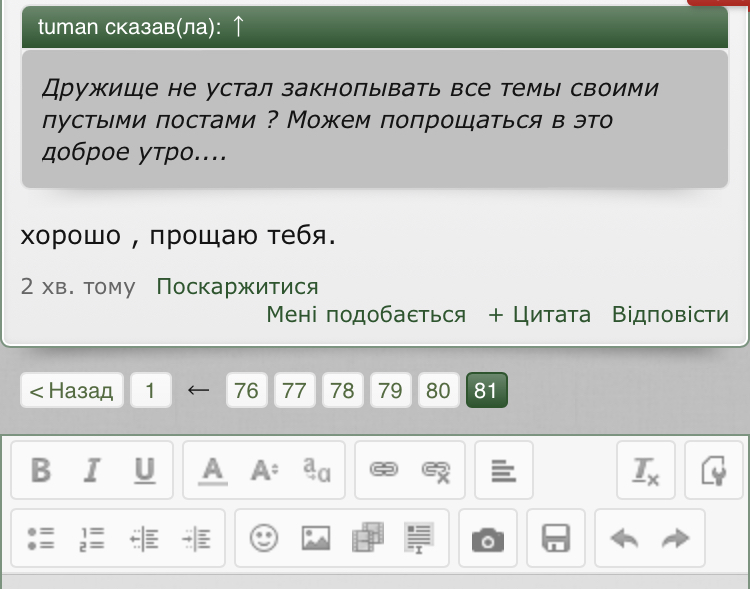Insert a smiley from the emoticon icon

tap(264, 539)
